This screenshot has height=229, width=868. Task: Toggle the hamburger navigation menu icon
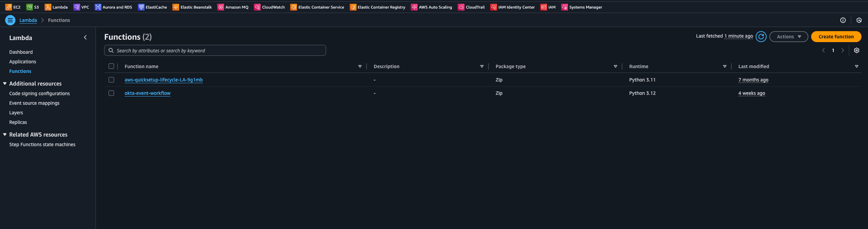point(10,20)
